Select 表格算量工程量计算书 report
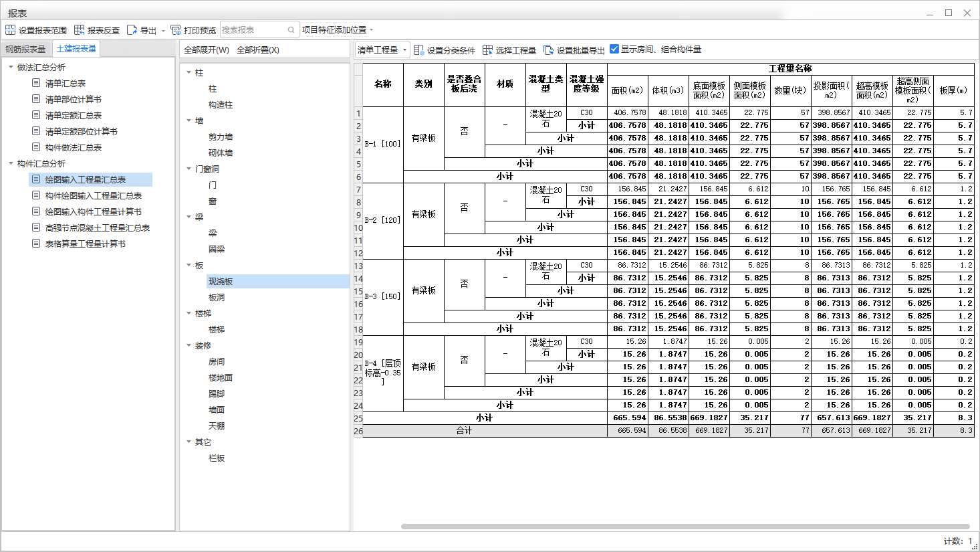This screenshot has height=552, width=980. tap(86, 244)
